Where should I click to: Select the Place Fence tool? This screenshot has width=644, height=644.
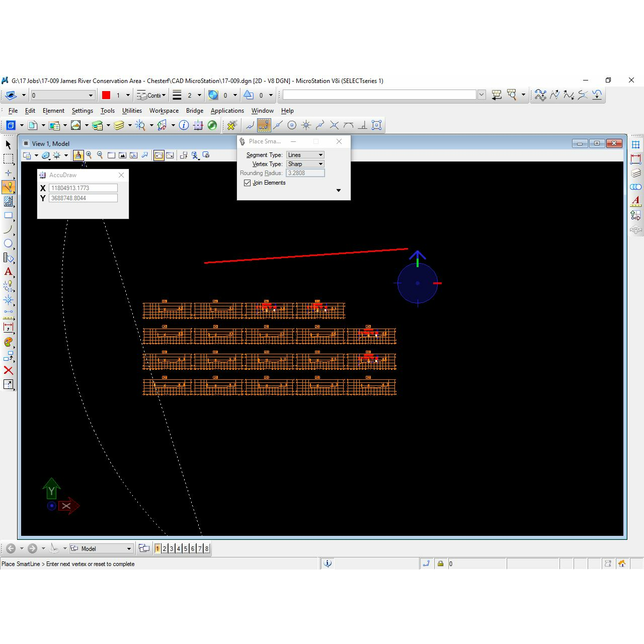coord(8,159)
